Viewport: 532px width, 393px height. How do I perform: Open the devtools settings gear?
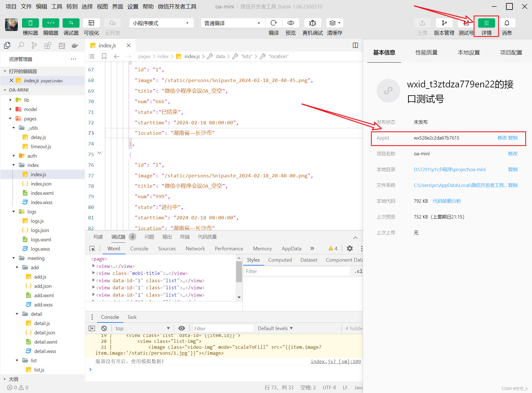point(350,248)
